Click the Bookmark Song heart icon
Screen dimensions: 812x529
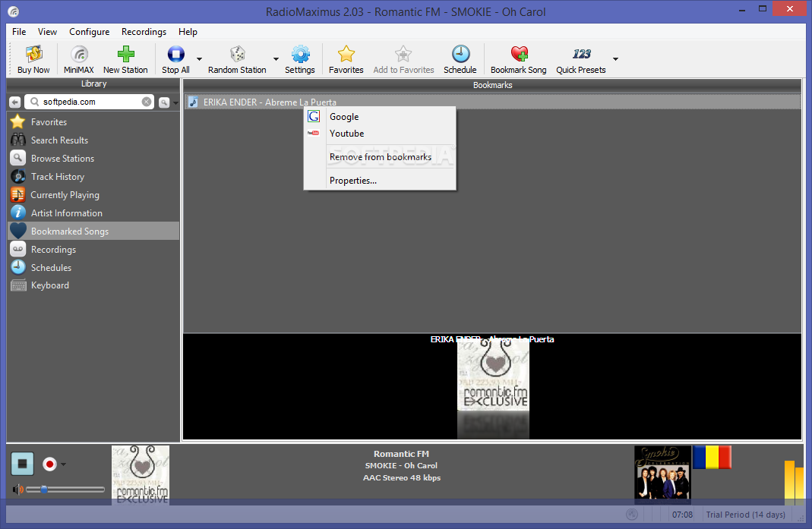tap(518, 54)
